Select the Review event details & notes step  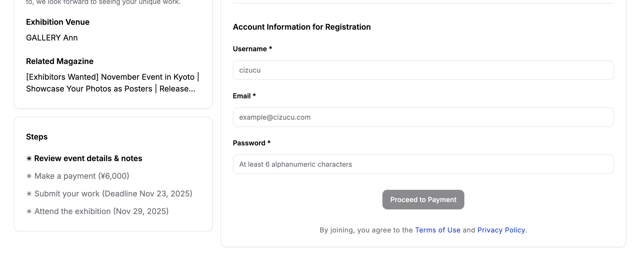tap(88, 159)
